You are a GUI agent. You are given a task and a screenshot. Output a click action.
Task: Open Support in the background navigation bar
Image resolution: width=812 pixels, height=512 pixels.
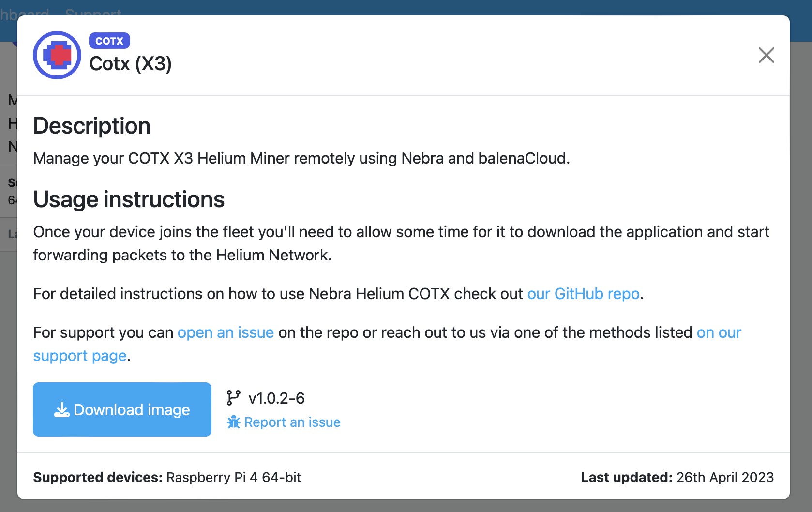93,13
